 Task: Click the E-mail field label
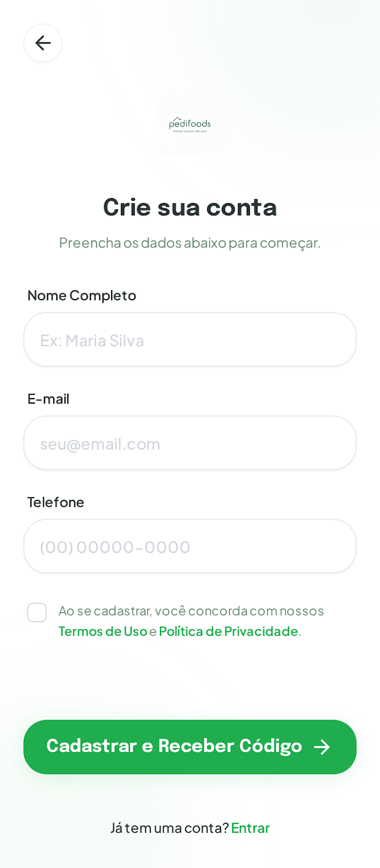(48, 399)
